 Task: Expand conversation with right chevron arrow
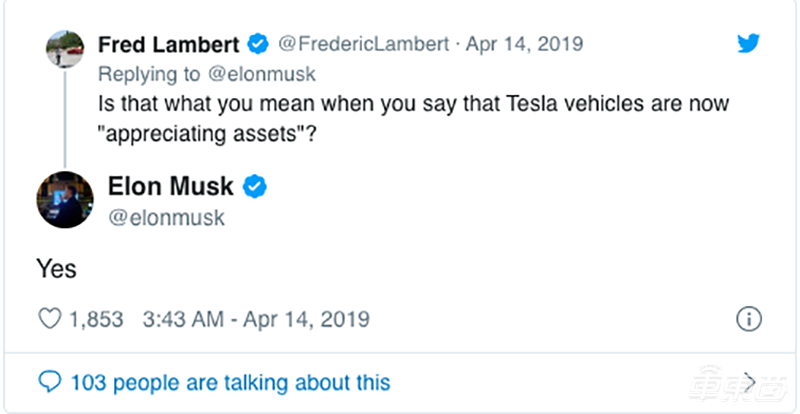[749, 381]
